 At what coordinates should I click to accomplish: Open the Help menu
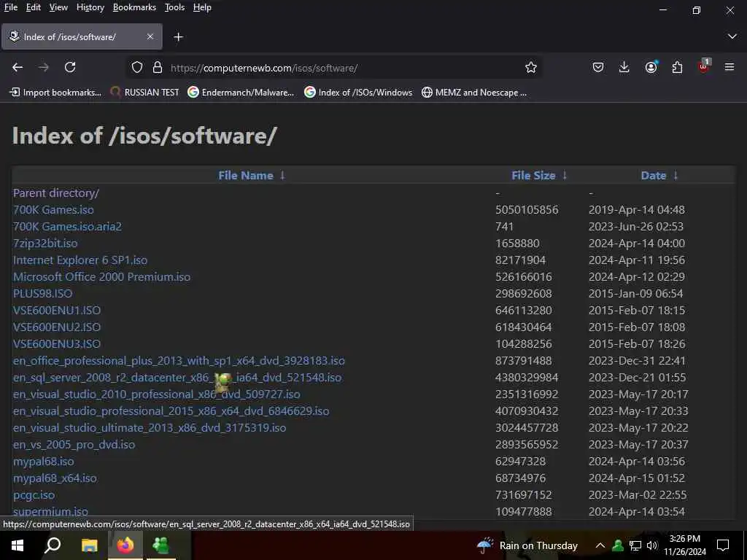click(202, 7)
